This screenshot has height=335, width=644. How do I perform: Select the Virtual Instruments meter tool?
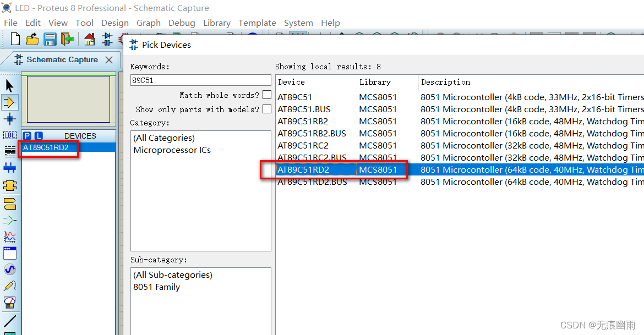[x=9, y=303]
